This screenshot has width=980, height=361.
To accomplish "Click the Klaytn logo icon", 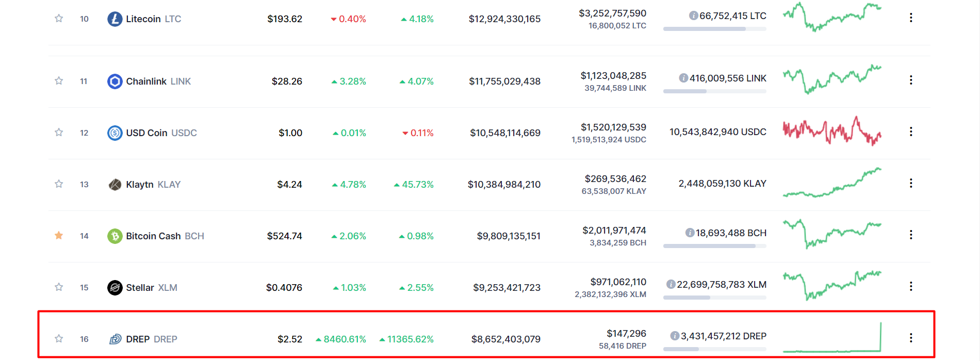I will [115, 185].
